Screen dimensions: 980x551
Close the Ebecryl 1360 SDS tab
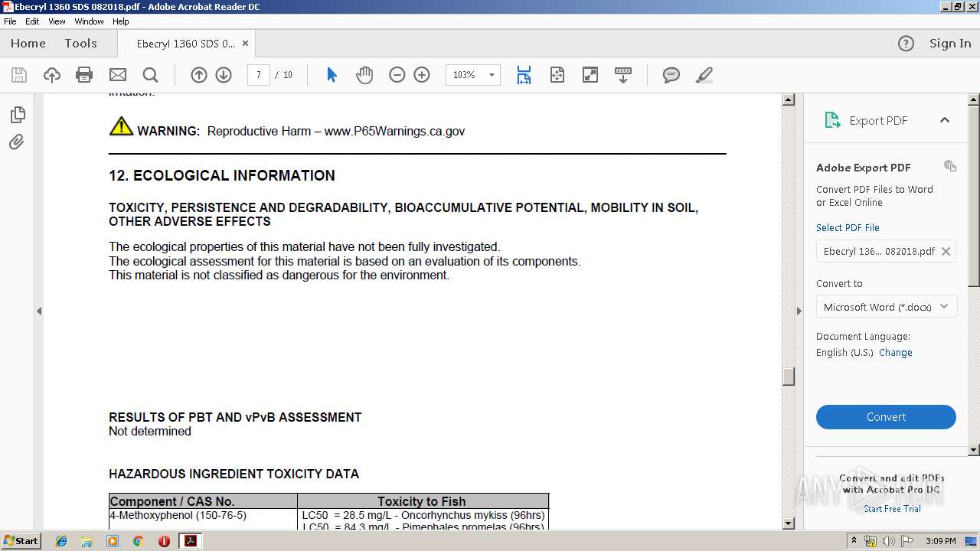coord(245,44)
